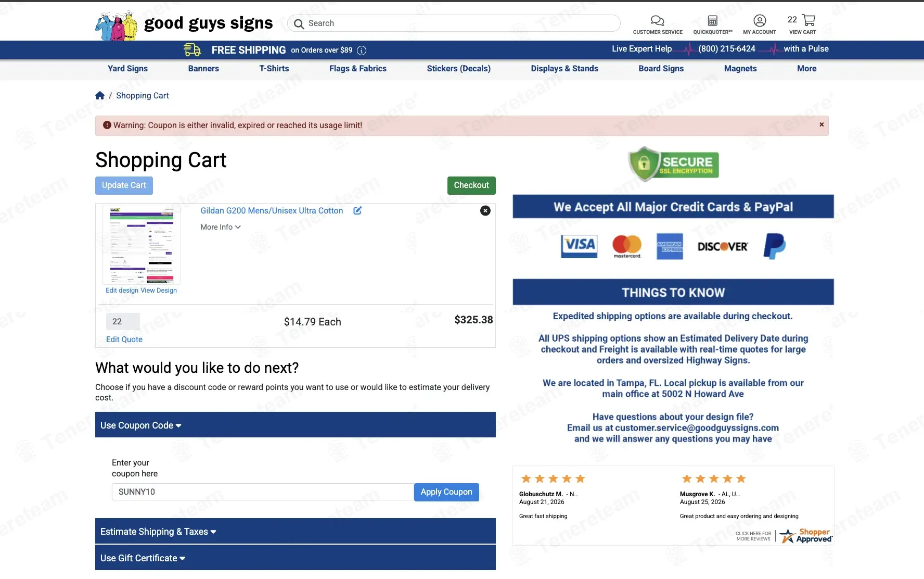Click the free shipping info icon
This screenshot has width=924, height=579.
362,51
